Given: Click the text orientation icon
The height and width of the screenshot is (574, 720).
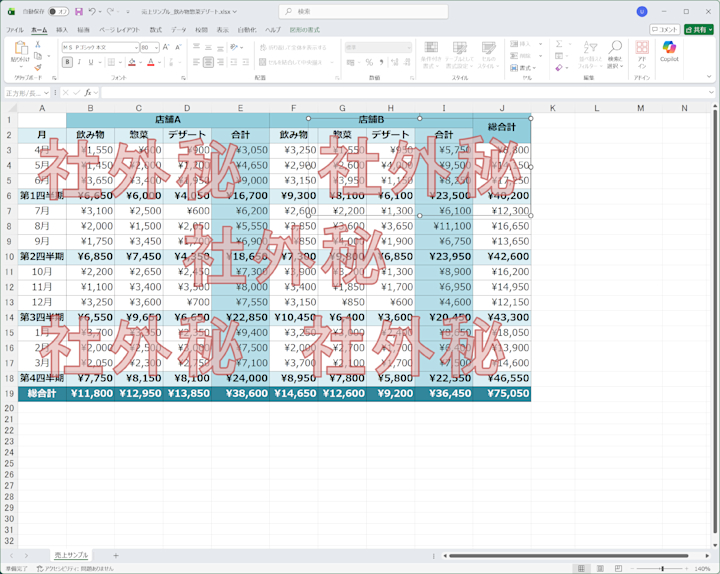Looking at the screenshot, I should (x=234, y=47).
